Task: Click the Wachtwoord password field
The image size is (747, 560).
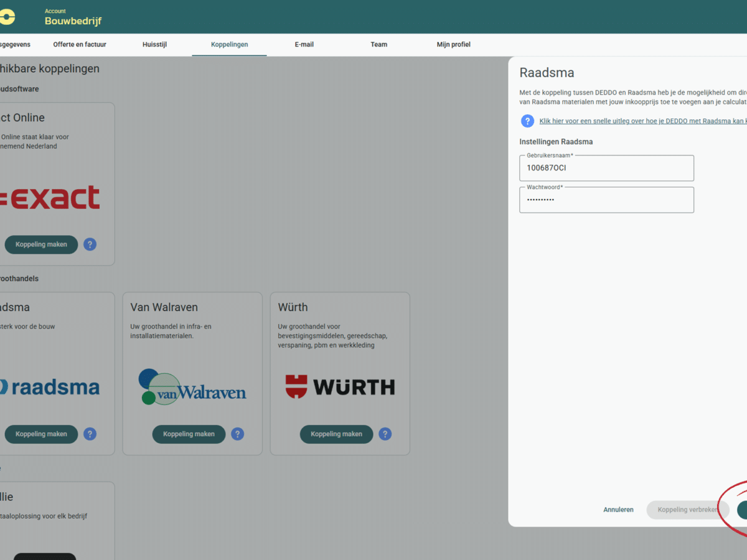Action: (607, 200)
